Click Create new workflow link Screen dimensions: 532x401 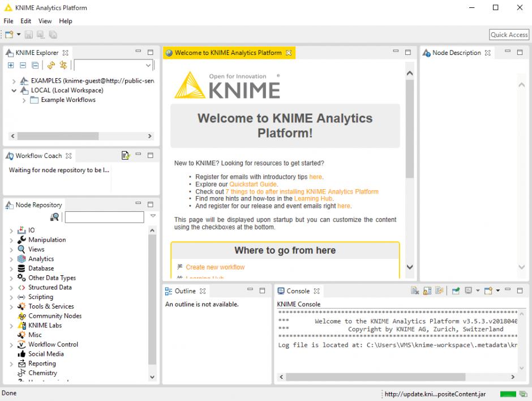point(215,267)
